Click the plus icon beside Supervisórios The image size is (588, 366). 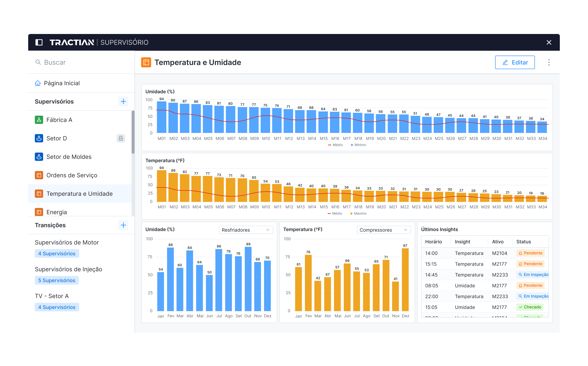(x=123, y=101)
